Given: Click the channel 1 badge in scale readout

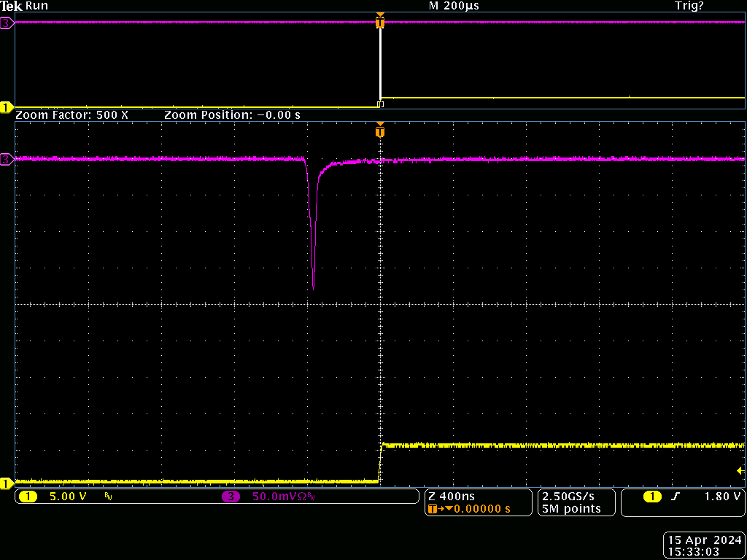Looking at the screenshot, I should 28,497.
